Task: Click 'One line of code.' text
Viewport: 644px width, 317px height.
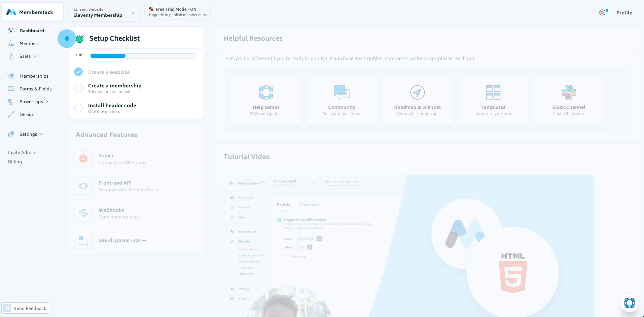Action: 104,112
